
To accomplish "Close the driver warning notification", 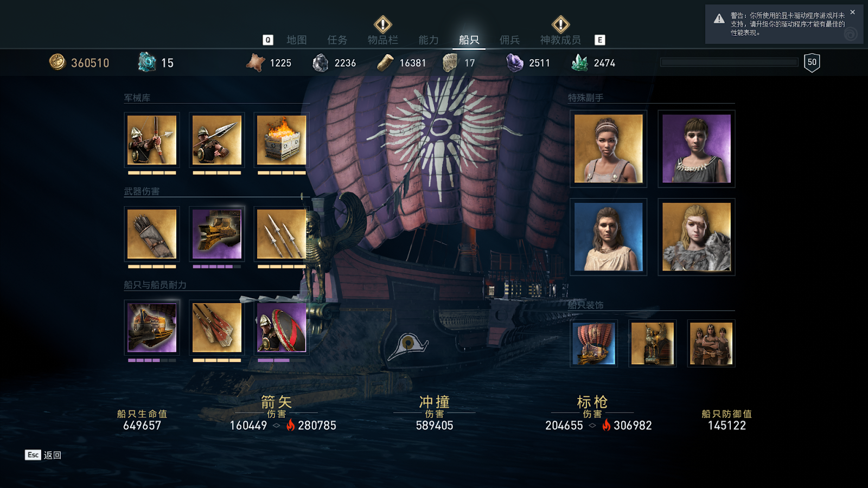I will (x=852, y=12).
